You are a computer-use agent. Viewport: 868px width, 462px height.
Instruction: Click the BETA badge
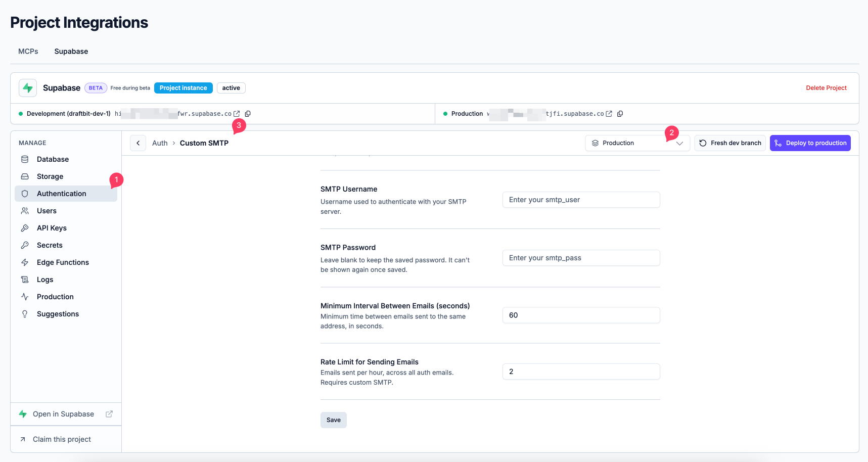pyautogui.click(x=96, y=88)
